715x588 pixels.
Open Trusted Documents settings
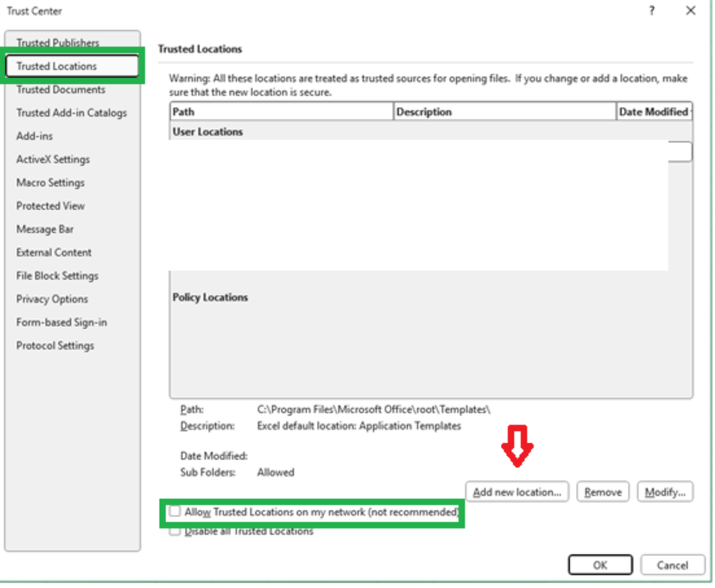pyautogui.click(x=60, y=89)
